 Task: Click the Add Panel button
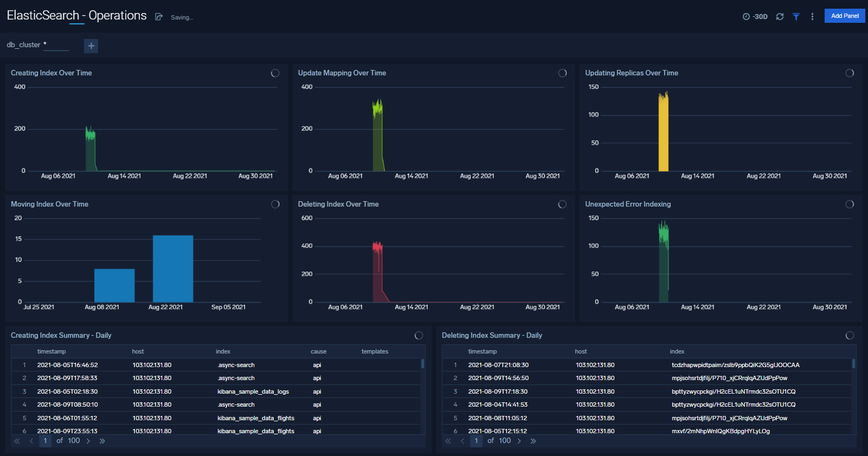(845, 16)
